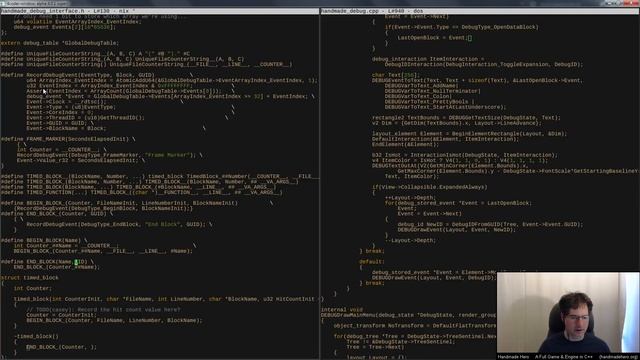Image resolution: width=640 pixels, height=360 pixels.
Task: Click the 'Event->ThreadID = (u16)GetThreadID();' line
Action: [85, 118]
